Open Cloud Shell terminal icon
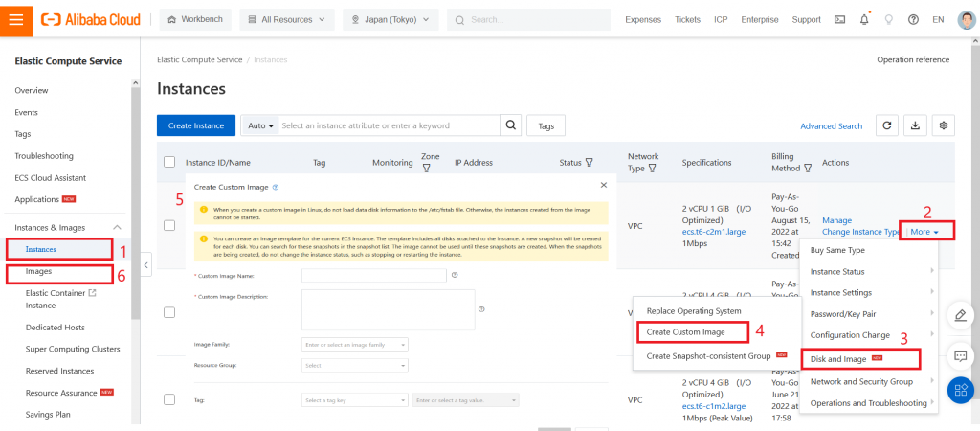Image resolution: width=980 pixels, height=431 pixels. pos(840,19)
